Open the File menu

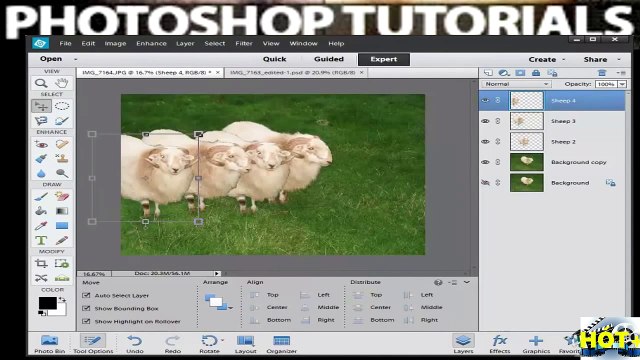click(x=65, y=43)
